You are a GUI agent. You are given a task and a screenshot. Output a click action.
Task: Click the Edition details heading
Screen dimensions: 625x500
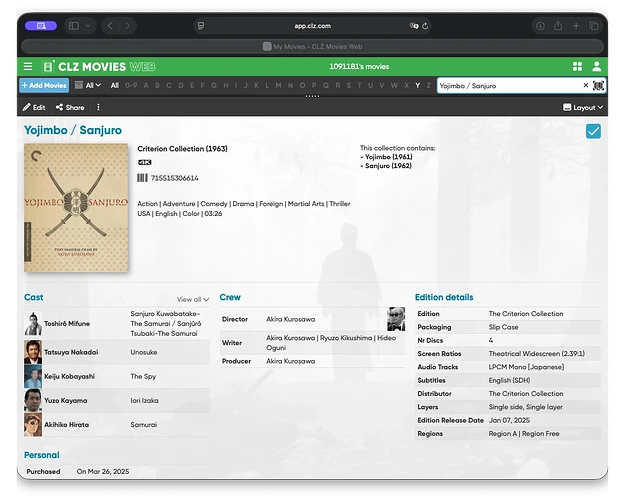(x=444, y=297)
